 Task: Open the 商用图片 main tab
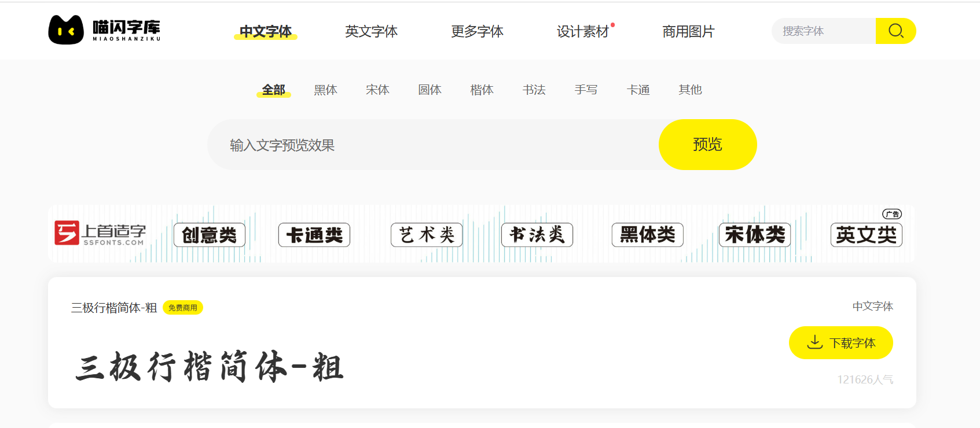pyautogui.click(x=688, y=31)
